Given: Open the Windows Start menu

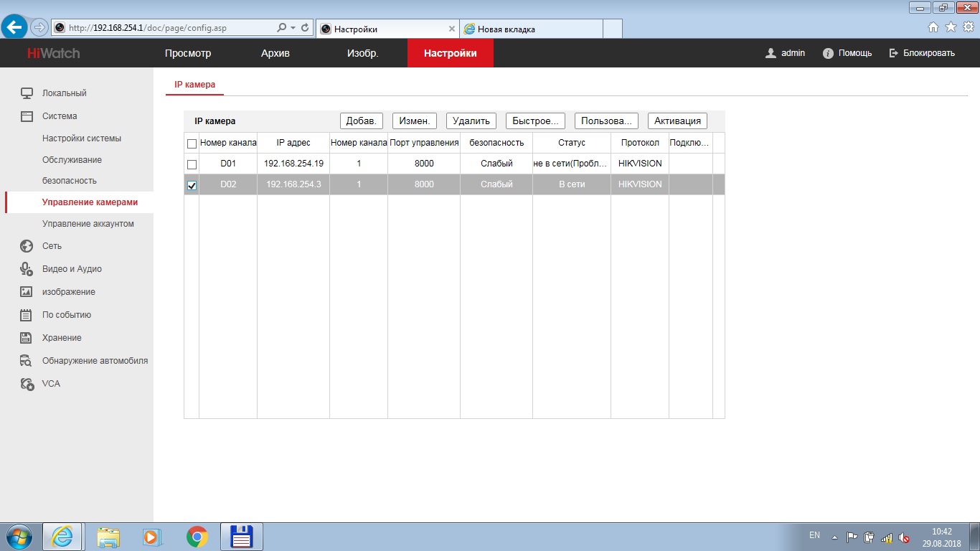Looking at the screenshot, I should [x=18, y=537].
